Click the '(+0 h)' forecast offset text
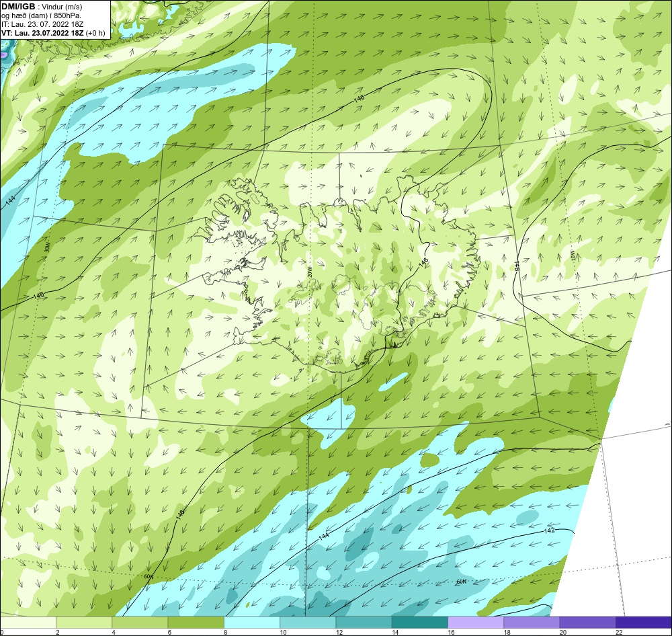Image resolution: width=672 pixels, height=636 pixels. [x=95, y=33]
